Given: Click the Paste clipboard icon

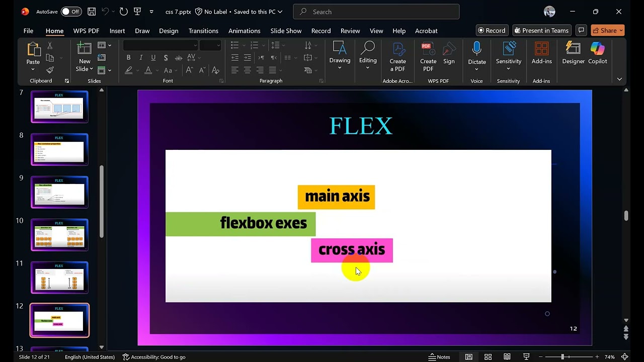Looking at the screenshot, I should point(33,49).
